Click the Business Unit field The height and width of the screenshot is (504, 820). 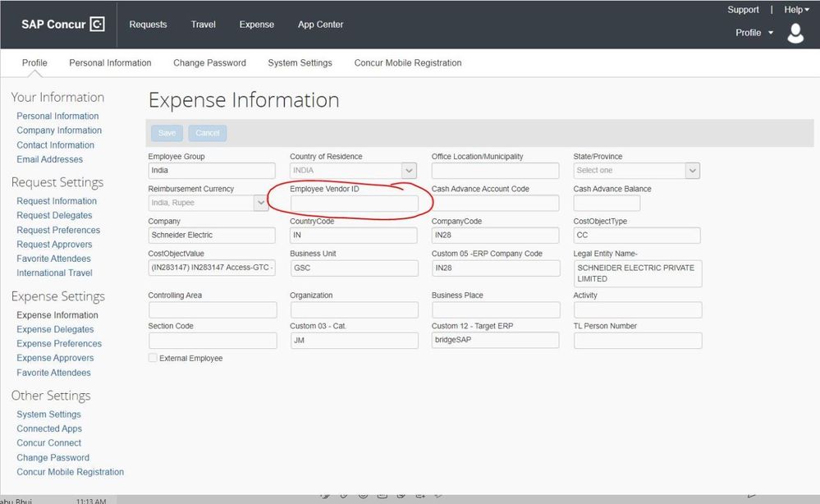354,268
